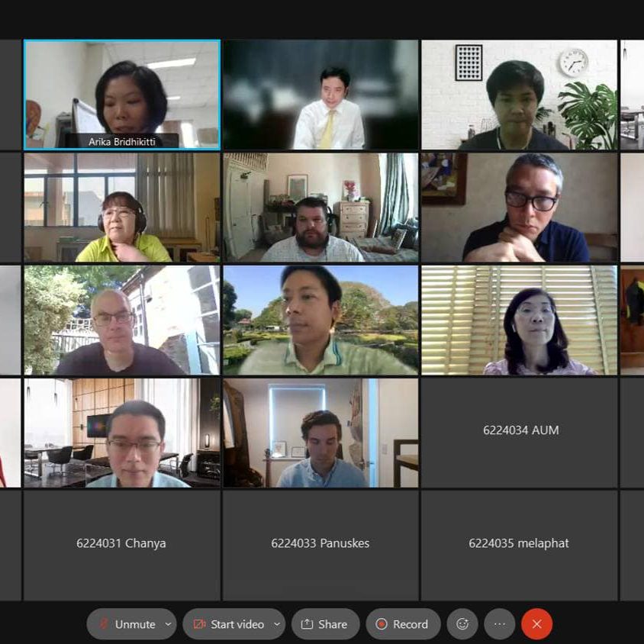Expand the audio options arrow beside Unmute

169,624
